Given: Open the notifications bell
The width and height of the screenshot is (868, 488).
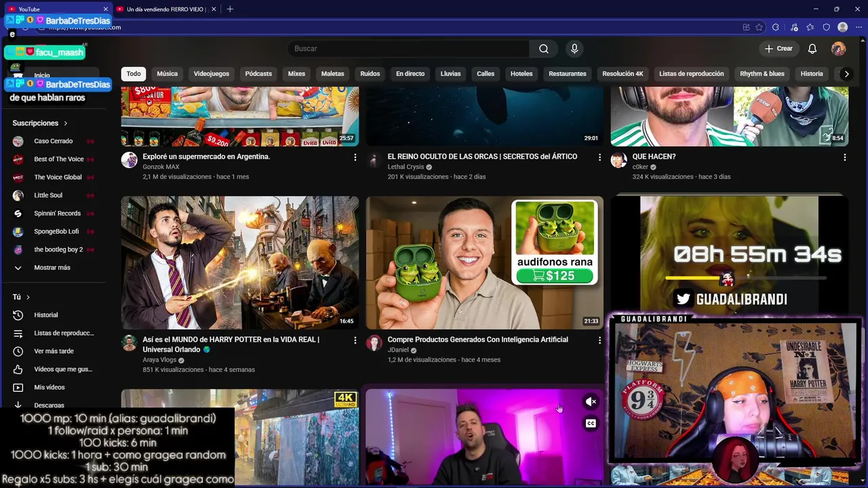Looking at the screenshot, I should (x=812, y=49).
